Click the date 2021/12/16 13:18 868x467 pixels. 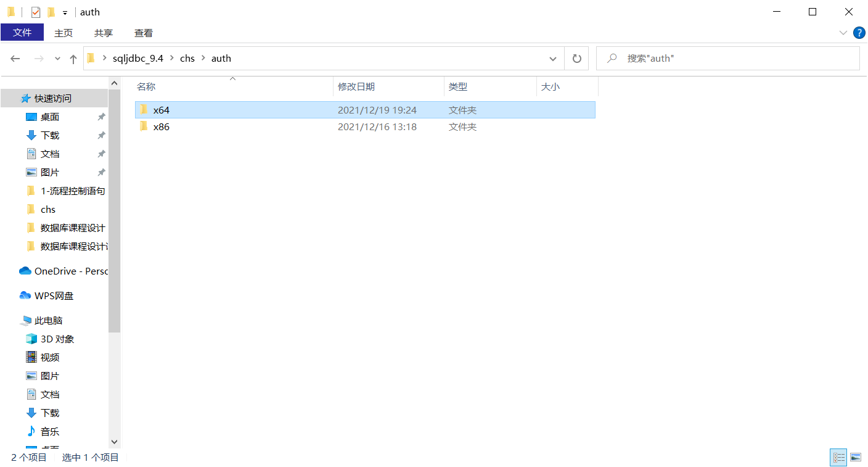coord(377,127)
